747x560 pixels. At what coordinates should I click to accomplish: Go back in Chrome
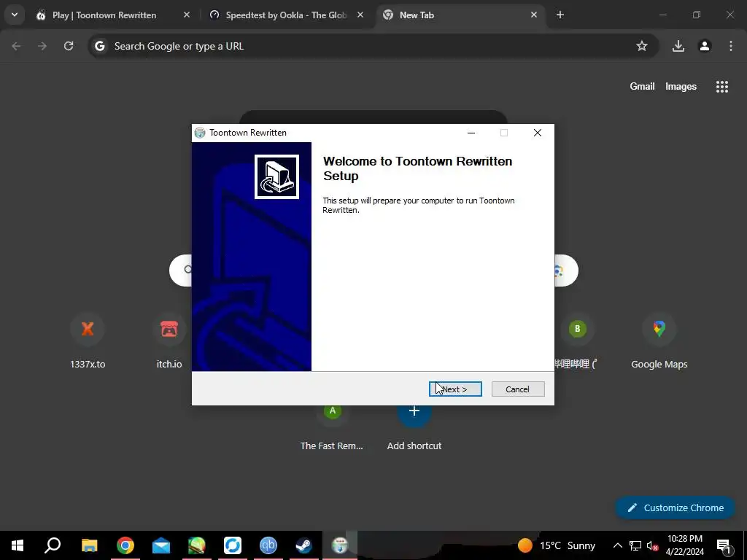(x=16, y=46)
